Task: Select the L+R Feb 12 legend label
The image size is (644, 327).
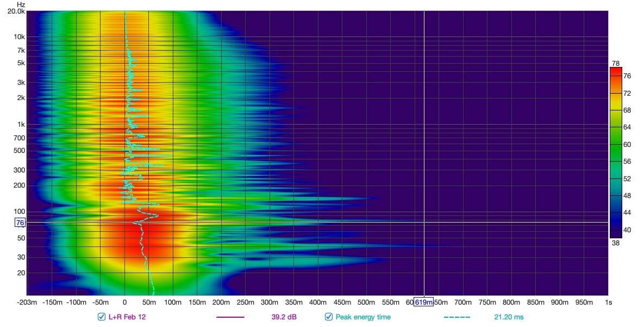Action: (x=127, y=317)
